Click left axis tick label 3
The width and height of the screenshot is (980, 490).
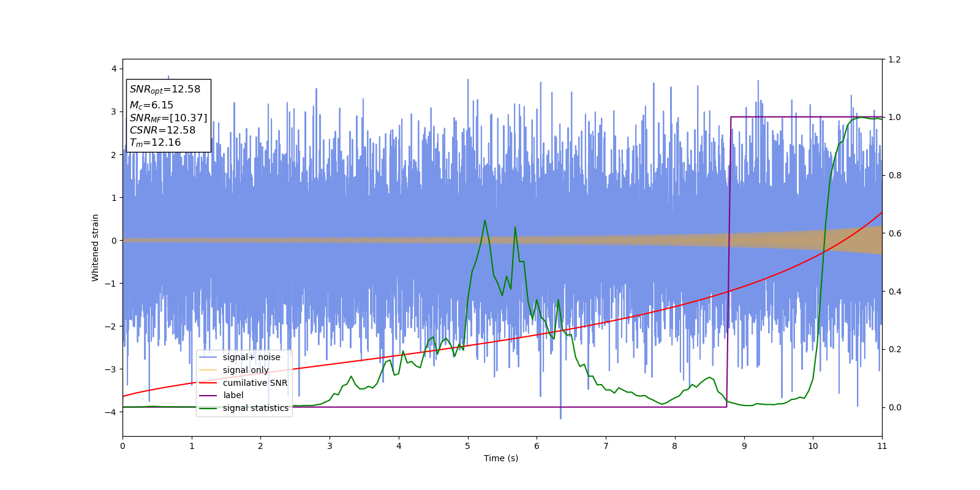point(114,111)
